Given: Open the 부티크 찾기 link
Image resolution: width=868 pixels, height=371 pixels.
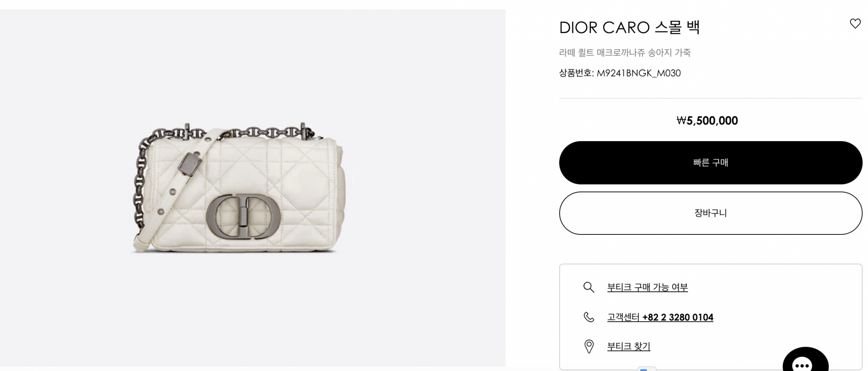Looking at the screenshot, I should pos(628,347).
